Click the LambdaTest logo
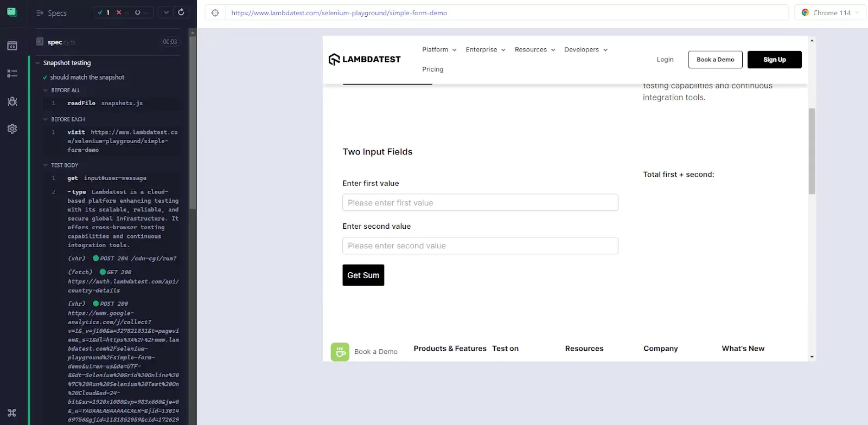The image size is (868, 425). click(365, 59)
